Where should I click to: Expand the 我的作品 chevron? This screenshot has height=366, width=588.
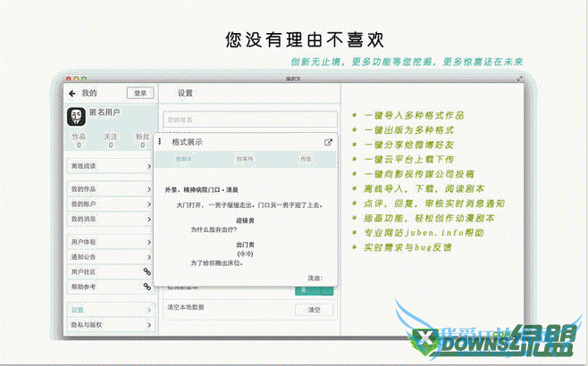[149, 189]
